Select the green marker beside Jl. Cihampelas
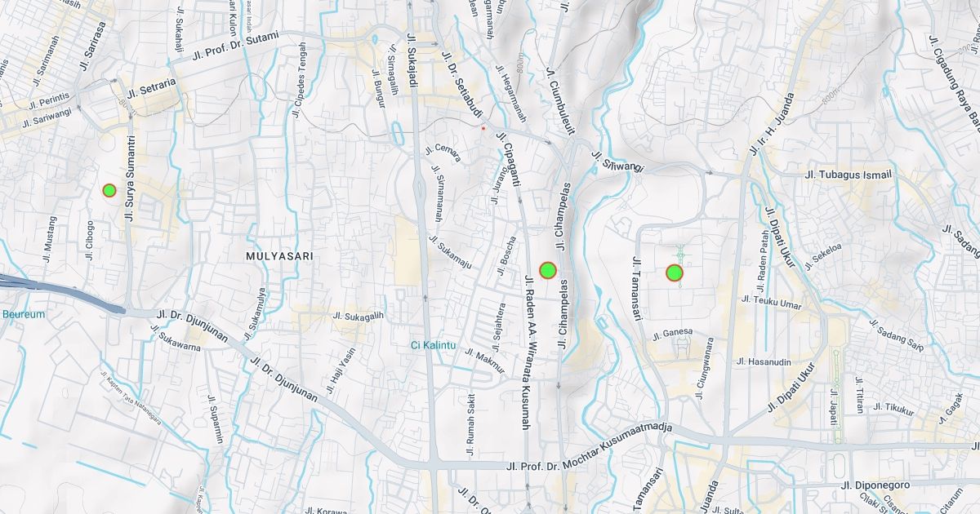980x514 pixels. pyautogui.click(x=548, y=269)
